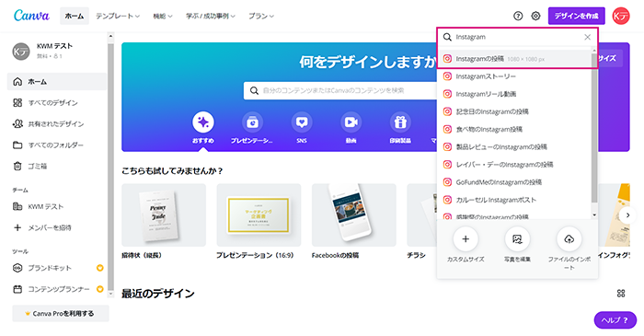Open the ヘルプ ? button
This screenshot has height=336, width=644.
615,320
